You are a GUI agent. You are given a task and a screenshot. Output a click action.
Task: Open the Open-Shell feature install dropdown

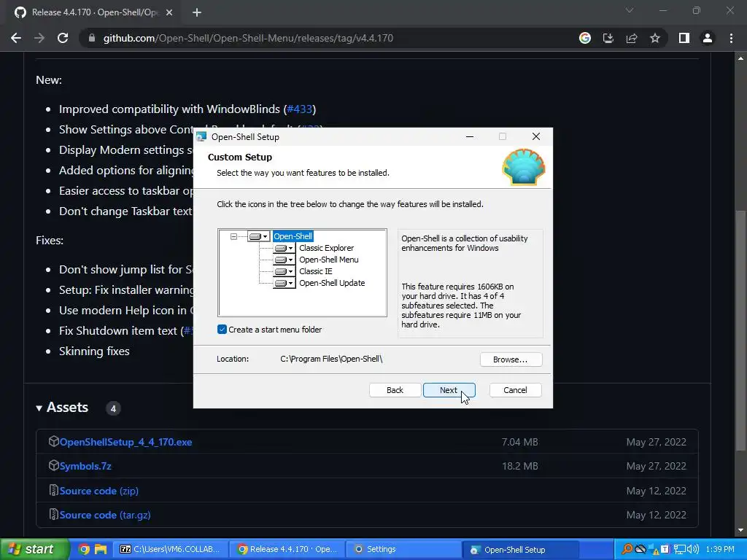259,236
